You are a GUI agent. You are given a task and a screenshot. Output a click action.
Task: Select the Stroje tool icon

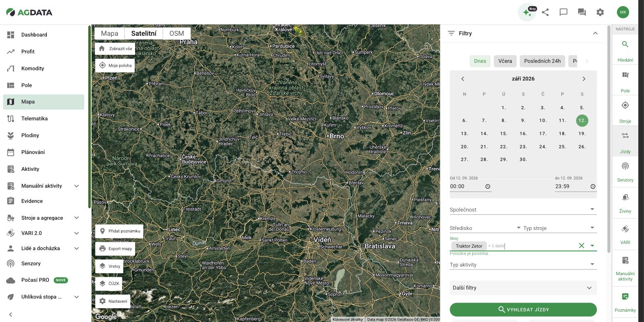(625, 111)
